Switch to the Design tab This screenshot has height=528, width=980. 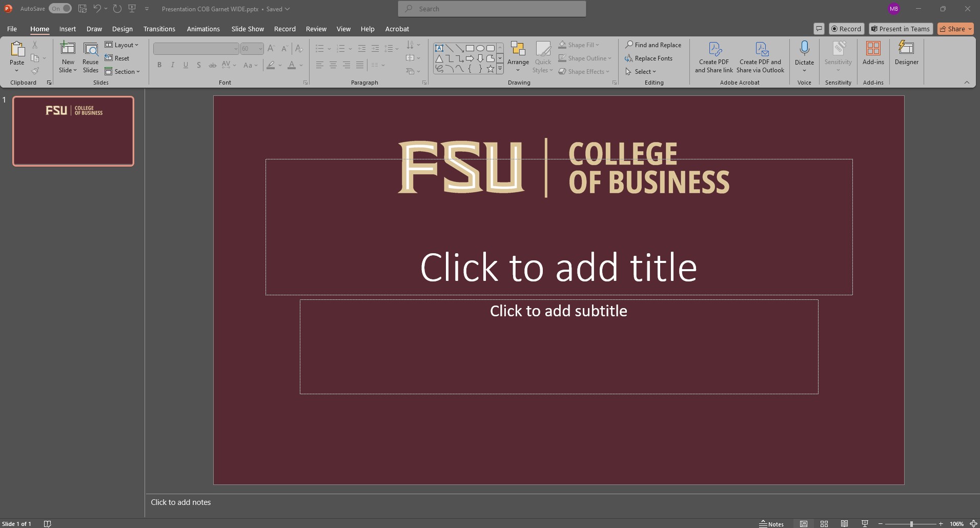pos(122,29)
